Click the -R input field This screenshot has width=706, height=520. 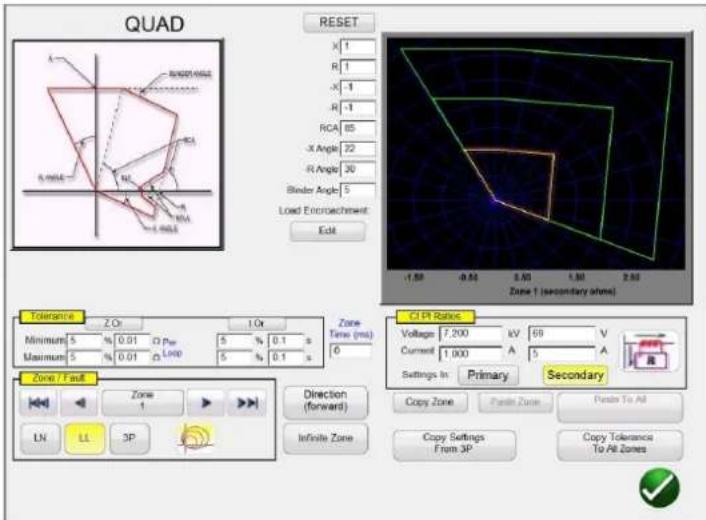pos(358,108)
